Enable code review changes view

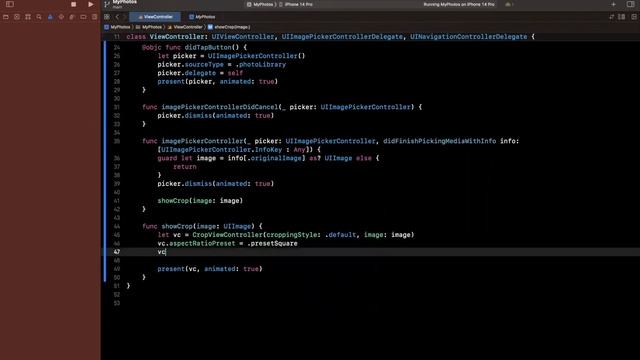(611, 17)
